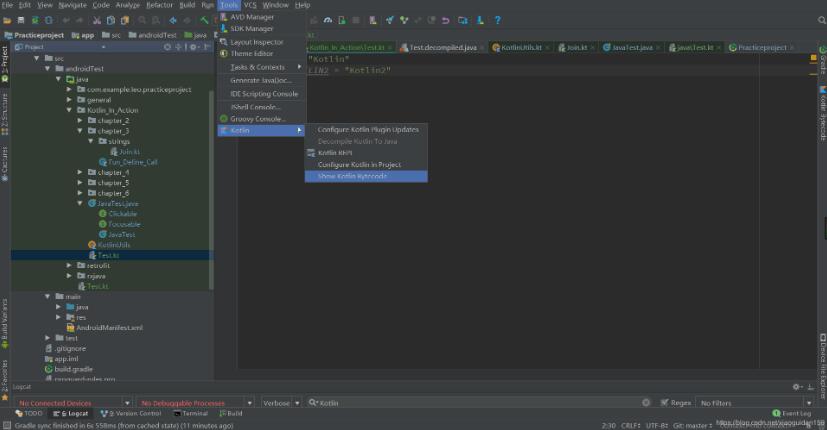Viewport: 827px width, 430px height.
Task: Open the profiler gauge toolbar icon
Action: point(328,20)
